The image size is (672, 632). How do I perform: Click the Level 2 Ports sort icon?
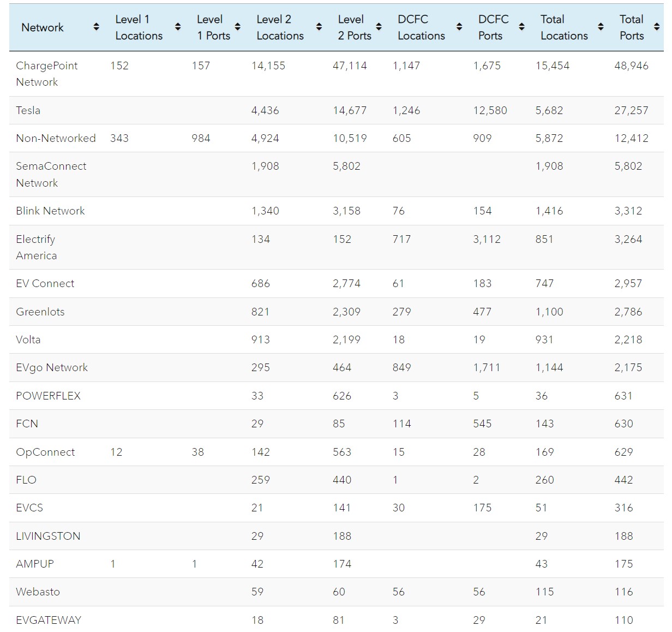[x=379, y=27]
